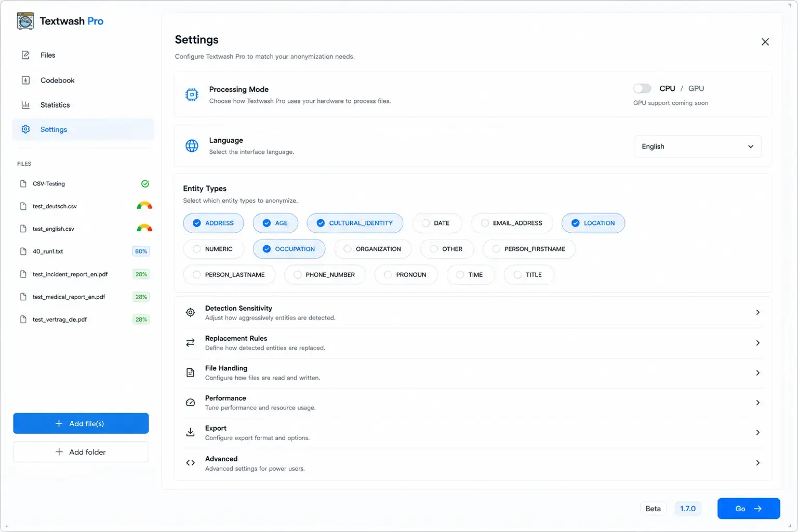The width and height of the screenshot is (798, 532).
Task: Click the file icon beside test_vertrag_de.pdf
Action: [x=23, y=320]
